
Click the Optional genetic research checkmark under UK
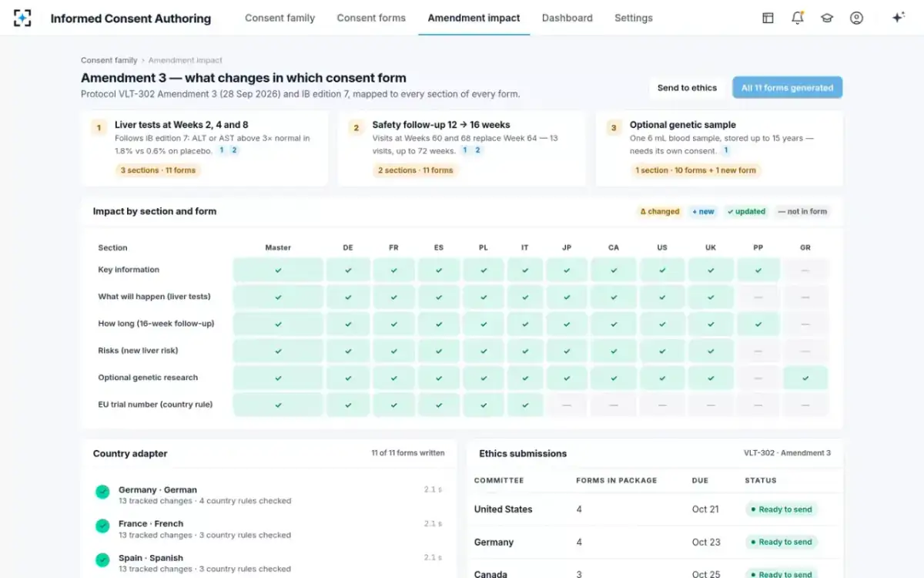pyautogui.click(x=711, y=378)
